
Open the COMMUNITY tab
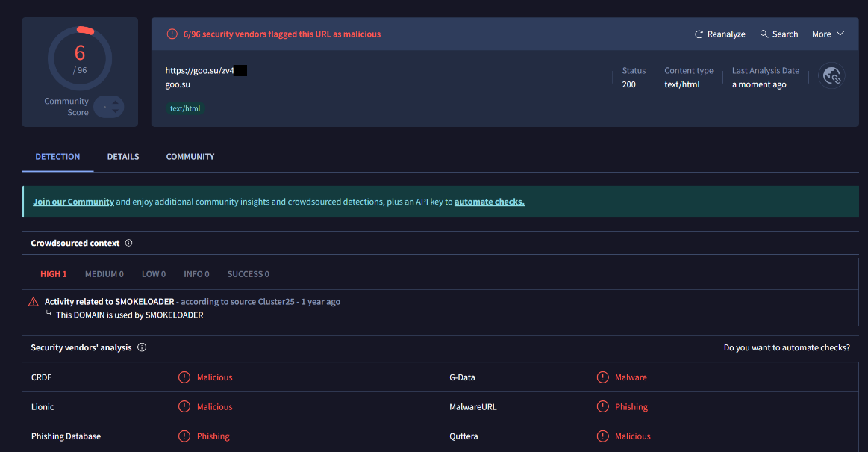(190, 156)
